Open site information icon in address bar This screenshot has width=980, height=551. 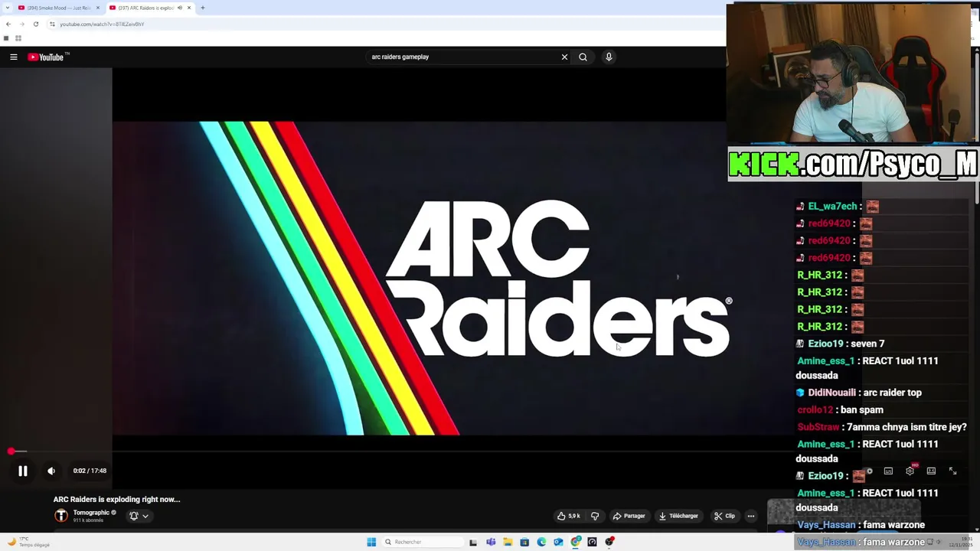point(52,24)
